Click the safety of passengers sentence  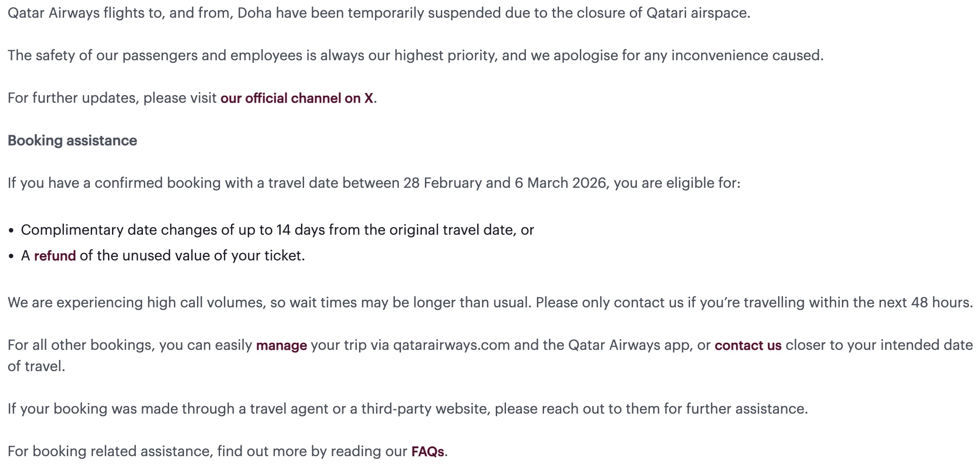(415, 55)
